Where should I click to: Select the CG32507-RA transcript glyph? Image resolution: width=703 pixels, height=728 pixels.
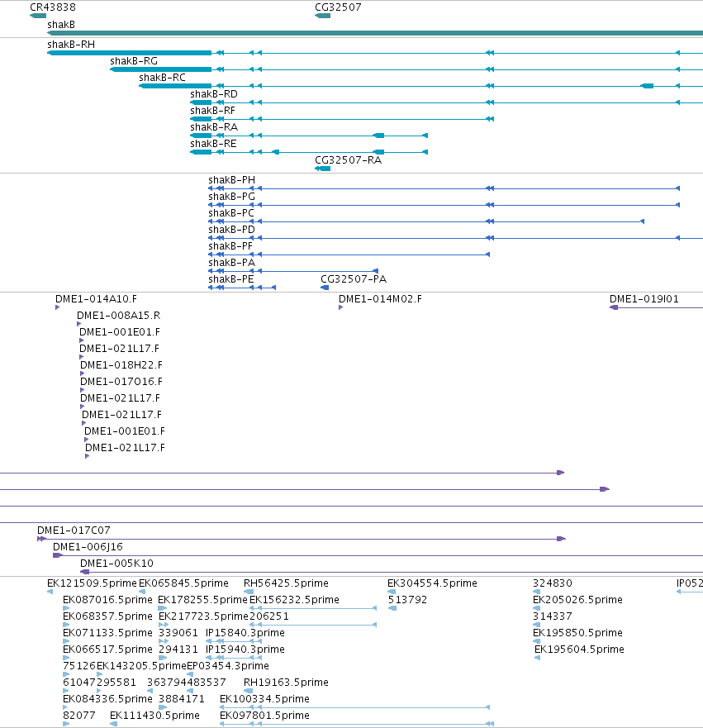click(x=322, y=169)
